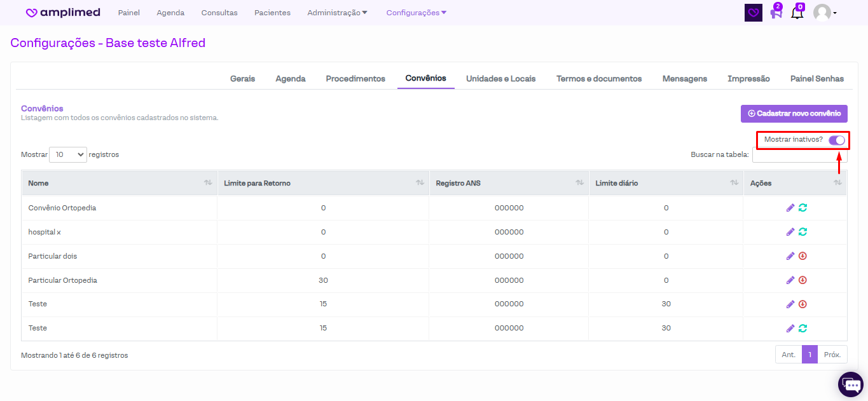Screen dimensions: 868x401
Task: Sort the table by Nome column
Action: [120, 183]
